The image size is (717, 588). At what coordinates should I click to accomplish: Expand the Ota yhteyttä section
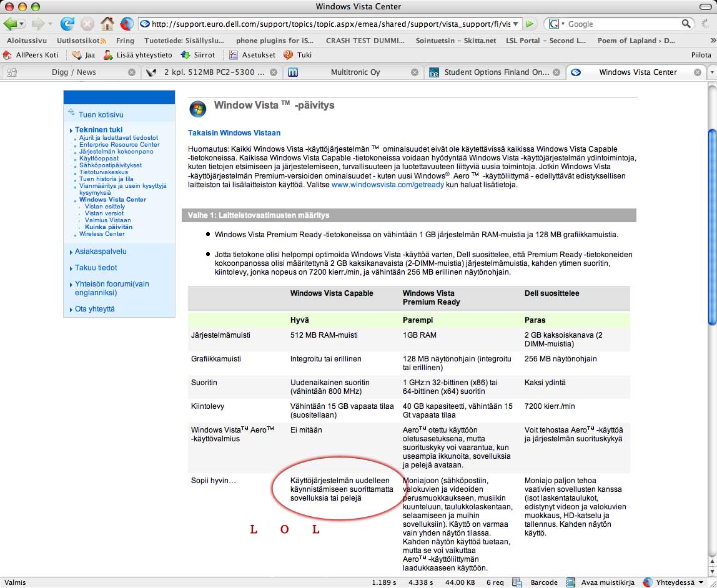point(95,309)
